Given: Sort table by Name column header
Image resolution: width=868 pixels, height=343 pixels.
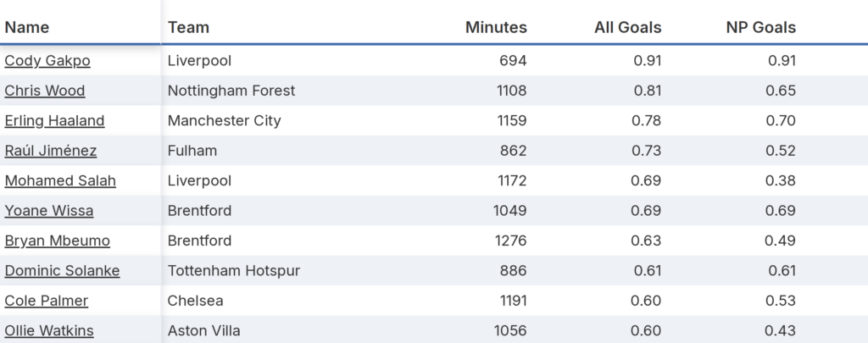Looking at the screenshot, I should [x=27, y=27].
